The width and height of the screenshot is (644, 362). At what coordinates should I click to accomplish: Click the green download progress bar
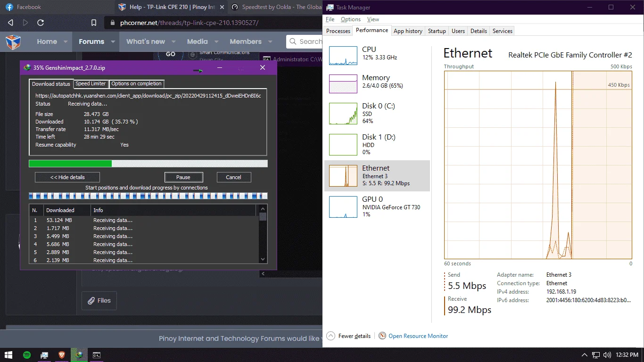[148, 164]
